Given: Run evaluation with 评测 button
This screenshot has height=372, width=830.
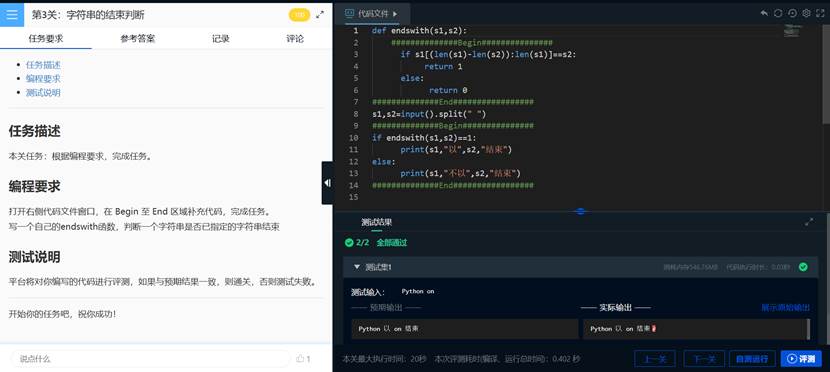Looking at the screenshot, I should coord(801,359).
